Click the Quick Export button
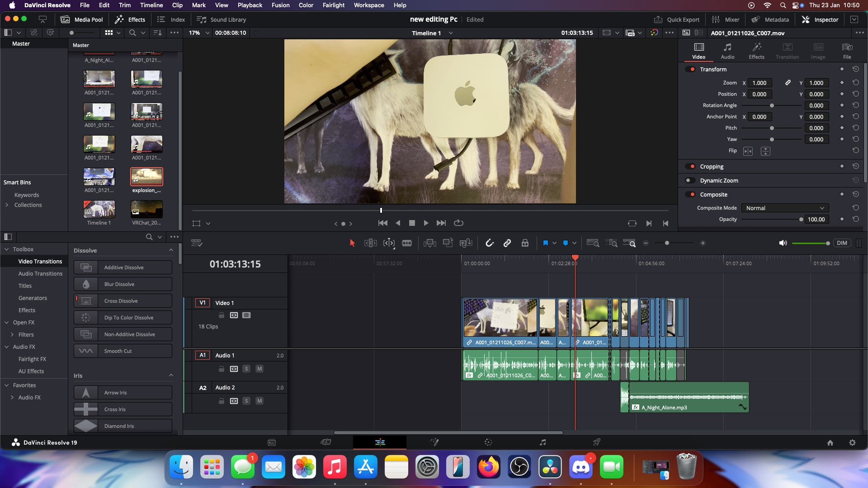This screenshot has height=488, width=868. [677, 19]
